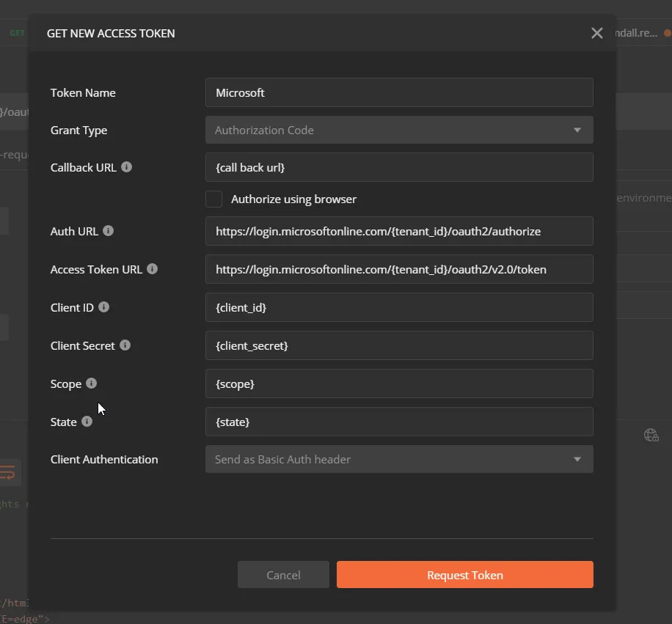Focus the Scope input field
This screenshot has width=672, height=624.
coord(399,383)
